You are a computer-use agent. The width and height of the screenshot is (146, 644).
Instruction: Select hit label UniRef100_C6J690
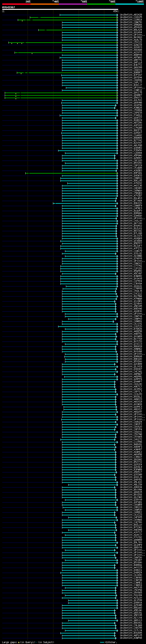point(131,575)
